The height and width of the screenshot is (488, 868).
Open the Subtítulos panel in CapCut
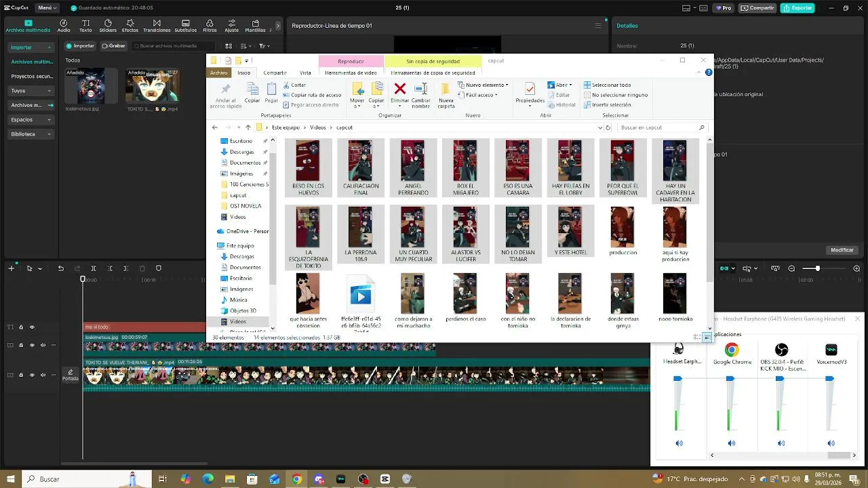pos(186,26)
